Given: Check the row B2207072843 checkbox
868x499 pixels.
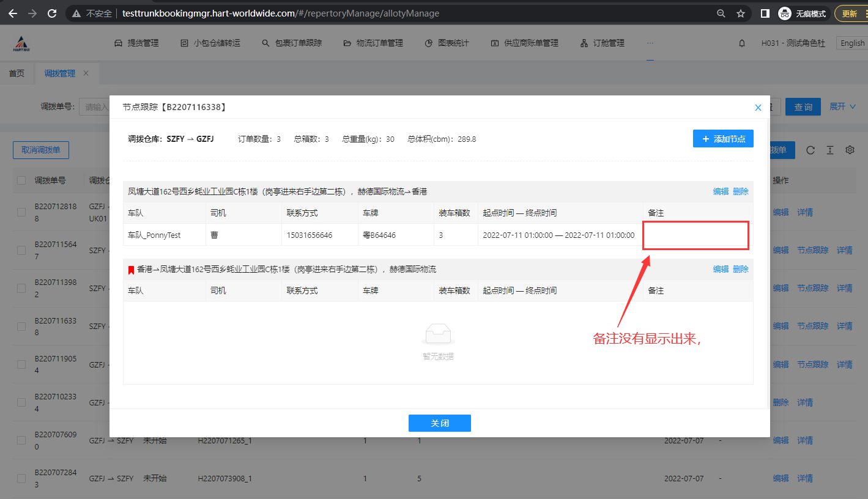Looking at the screenshot, I should 21,478.
